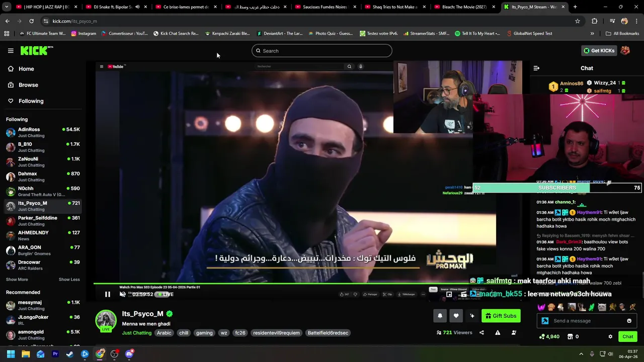Open the emoji picker in chat
This screenshot has height=362, width=644.
[629, 321]
